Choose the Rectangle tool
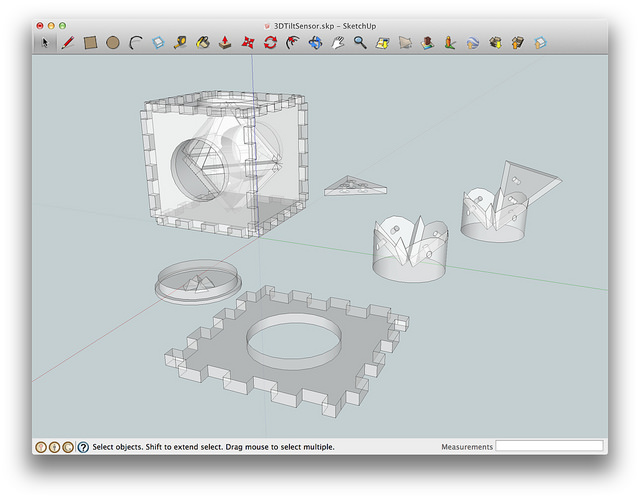This screenshot has height=499, width=640. (x=90, y=42)
